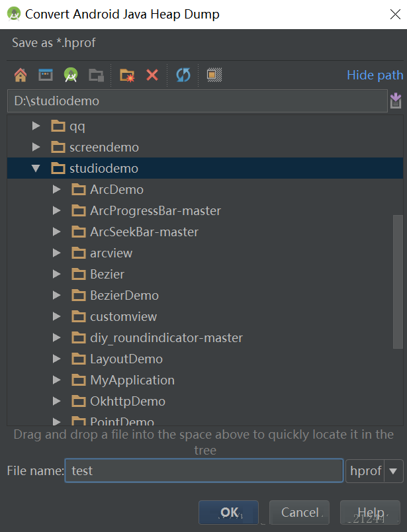Expand the ArcProgressBar-master folder
Viewport: 407px width, 532px height.
[56, 210]
